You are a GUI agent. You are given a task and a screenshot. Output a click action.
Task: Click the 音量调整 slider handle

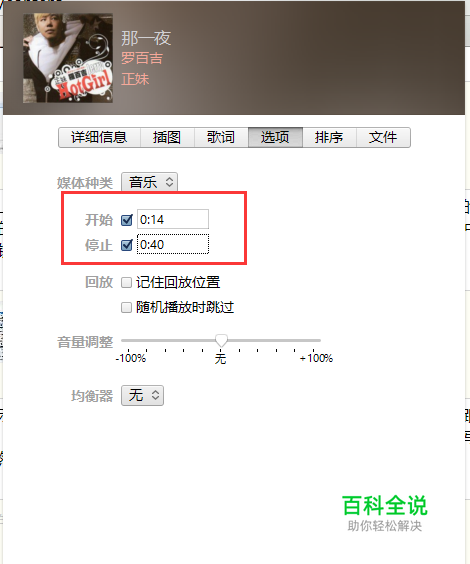coord(221,340)
